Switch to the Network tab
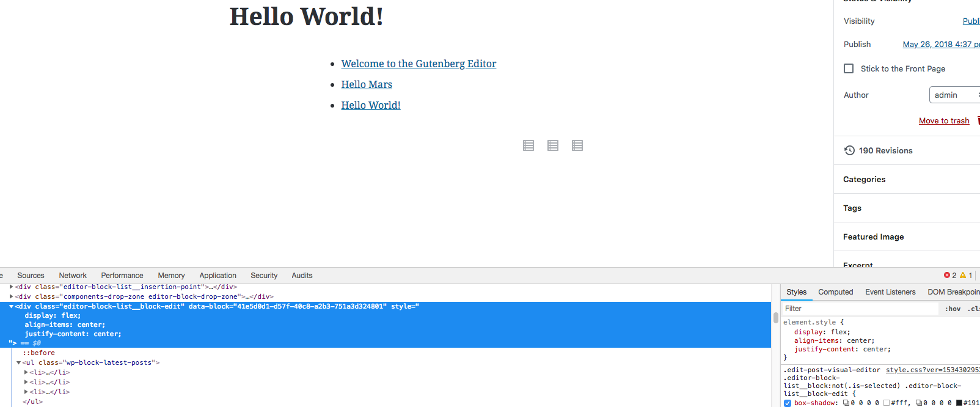The width and height of the screenshot is (980, 407). tap(73, 276)
